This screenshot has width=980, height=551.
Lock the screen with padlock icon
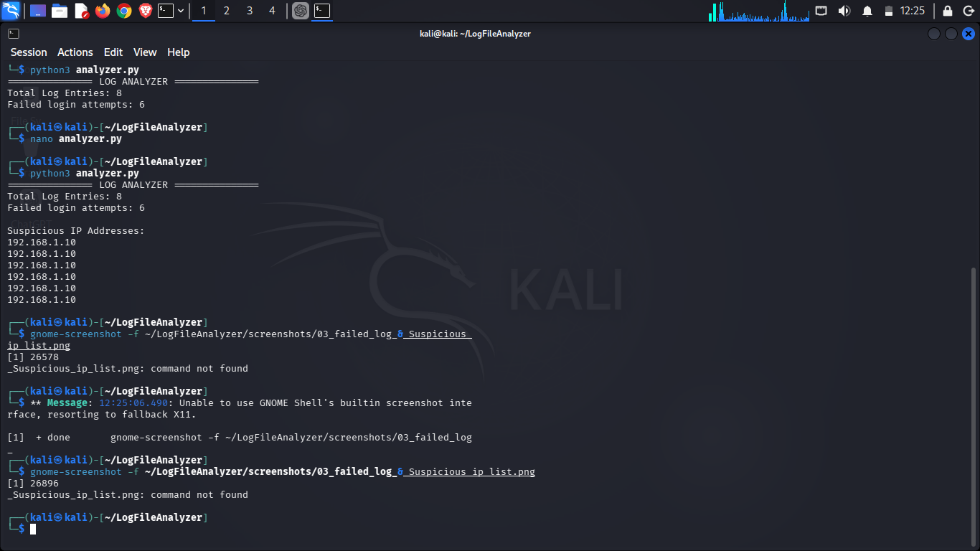coord(948,11)
